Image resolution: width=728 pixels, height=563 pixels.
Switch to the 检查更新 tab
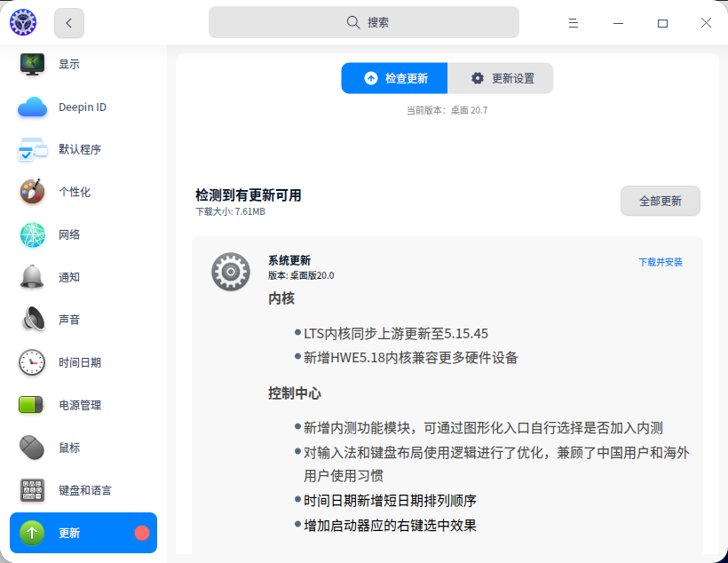coord(393,78)
